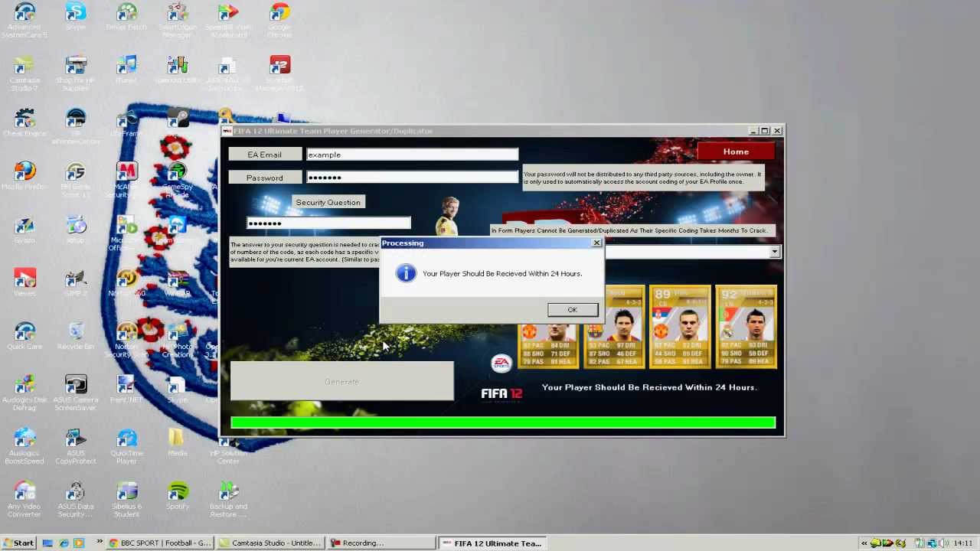Open Camtasia Studio 7 desktop icon

pyautogui.click(x=24, y=73)
